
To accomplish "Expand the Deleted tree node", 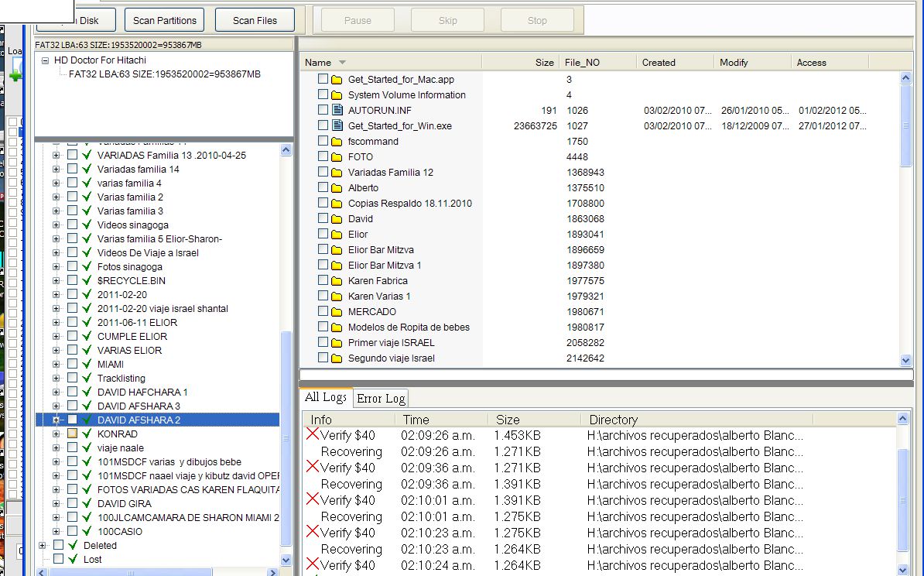I will pyautogui.click(x=43, y=545).
